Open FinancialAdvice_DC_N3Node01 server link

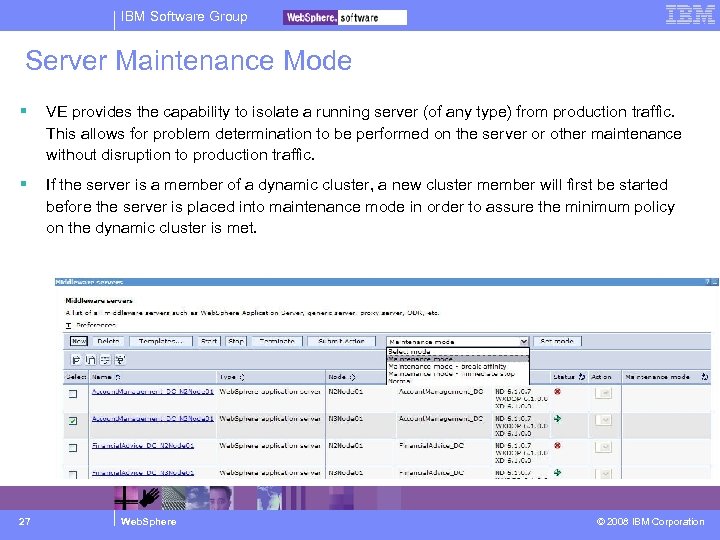pyautogui.click(x=143, y=472)
